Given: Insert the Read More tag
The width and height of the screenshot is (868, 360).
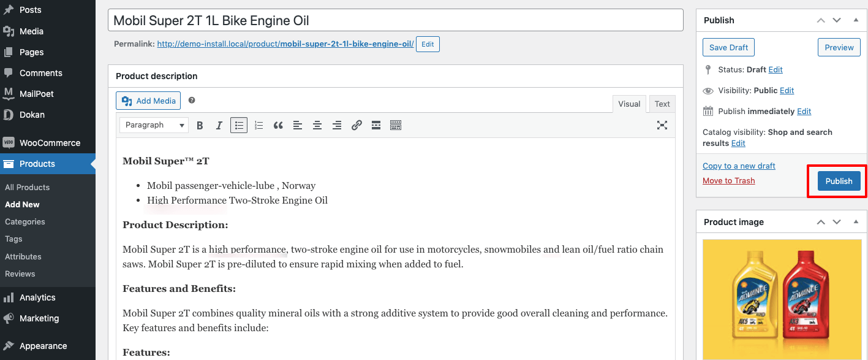Looking at the screenshot, I should click(x=376, y=125).
